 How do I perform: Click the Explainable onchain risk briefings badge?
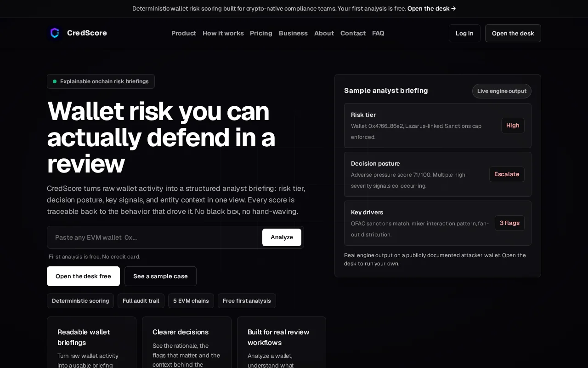[101, 81]
